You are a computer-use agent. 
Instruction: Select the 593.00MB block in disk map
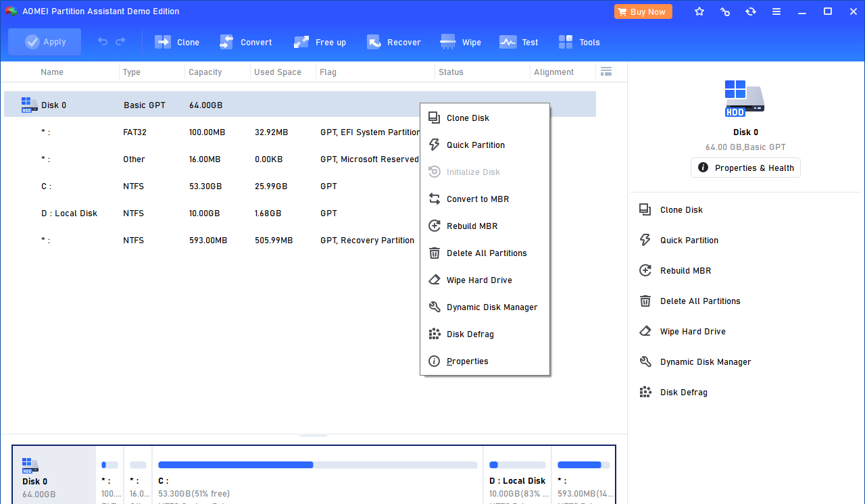tap(583, 475)
